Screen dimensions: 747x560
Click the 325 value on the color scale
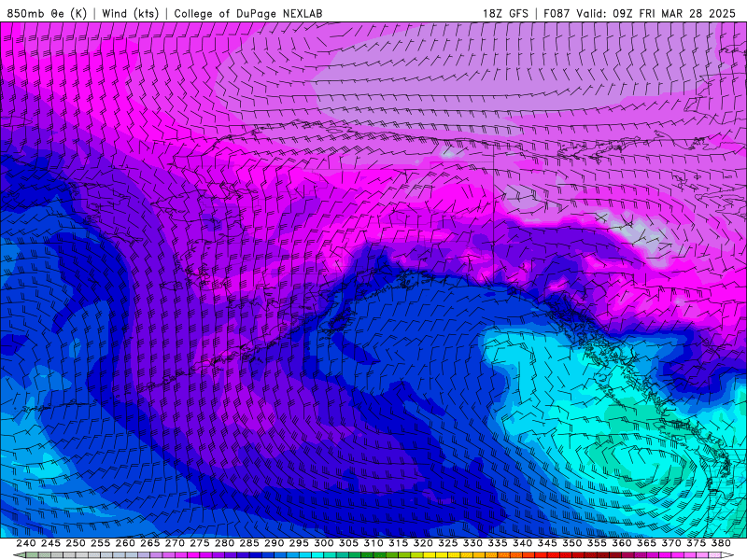(x=447, y=543)
